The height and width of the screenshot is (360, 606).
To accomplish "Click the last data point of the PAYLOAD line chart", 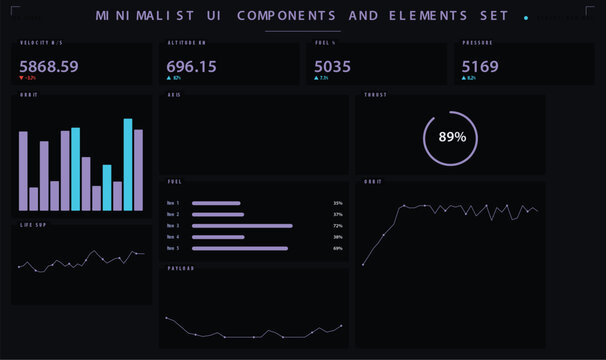I will pos(341,326).
